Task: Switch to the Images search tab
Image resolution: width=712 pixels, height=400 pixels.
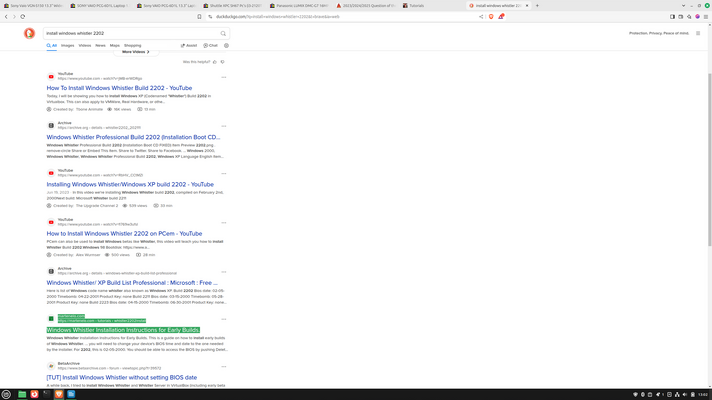Action: (68, 45)
